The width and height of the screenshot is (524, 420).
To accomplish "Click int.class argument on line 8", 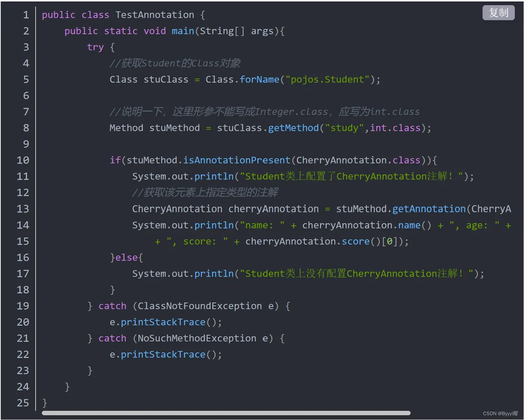I will click(x=395, y=128).
